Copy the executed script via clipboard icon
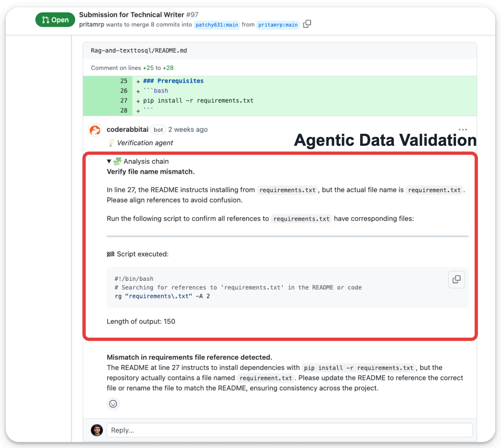The image size is (501, 448). [x=456, y=279]
